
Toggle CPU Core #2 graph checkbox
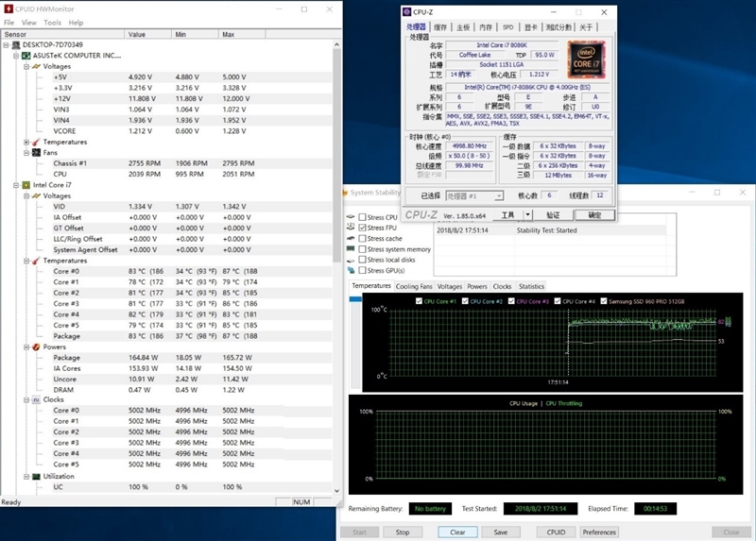[x=465, y=301]
